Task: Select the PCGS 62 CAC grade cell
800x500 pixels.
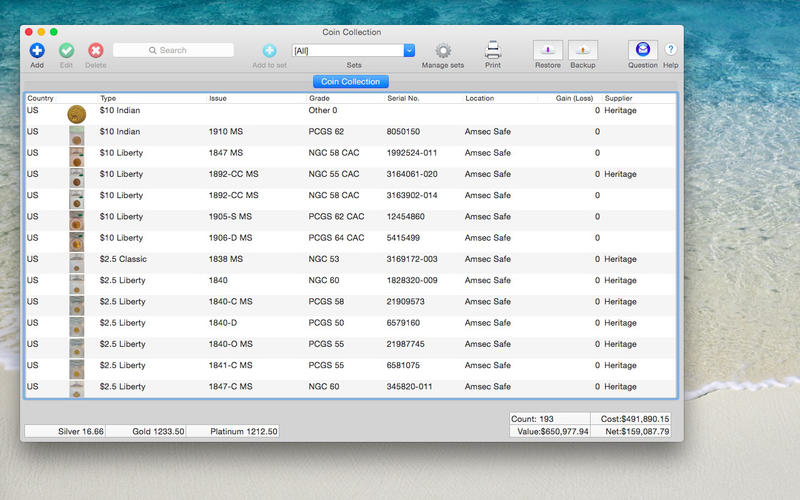Action: click(x=336, y=217)
